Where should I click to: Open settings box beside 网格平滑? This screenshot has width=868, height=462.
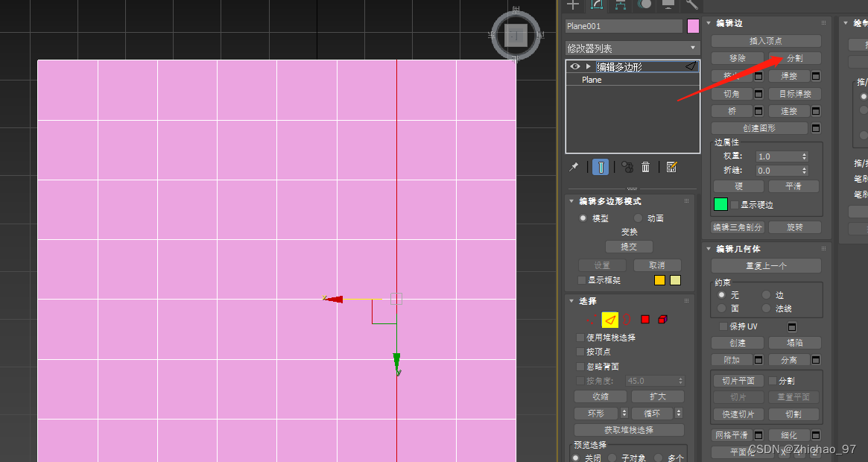(x=758, y=435)
